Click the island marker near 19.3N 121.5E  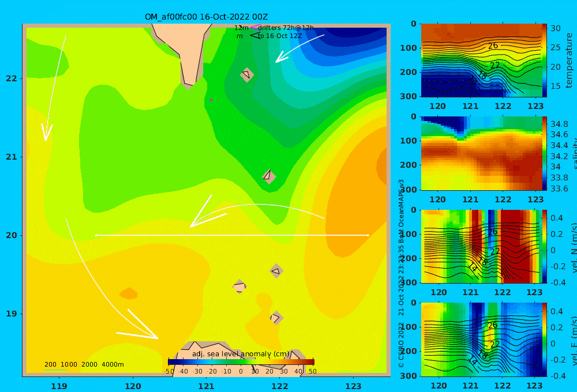pyautogui.click(x=239, y=287)
